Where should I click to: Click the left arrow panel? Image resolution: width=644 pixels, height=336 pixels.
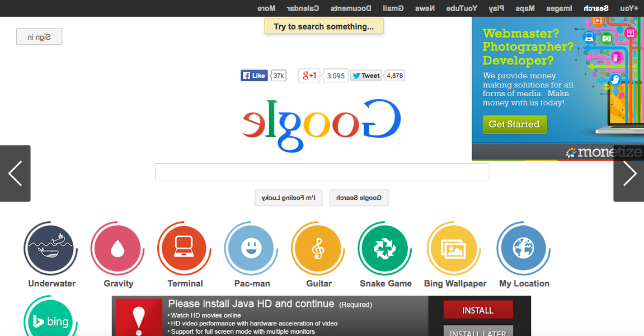(x=15, y=174)
